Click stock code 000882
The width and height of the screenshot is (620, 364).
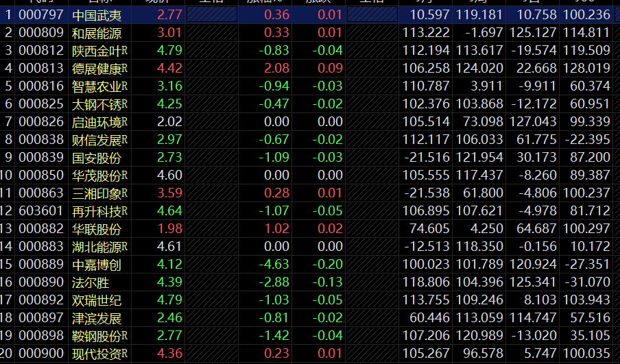click(41, 229)
